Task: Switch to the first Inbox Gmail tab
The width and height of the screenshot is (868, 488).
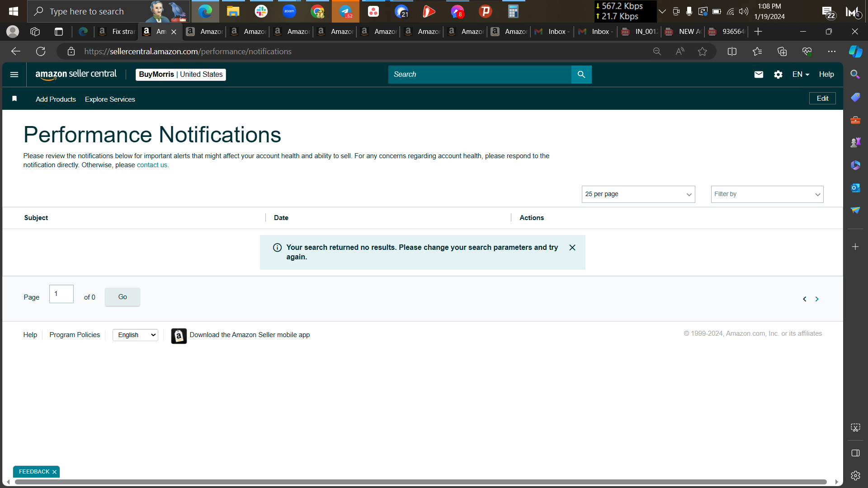Action: point(552,32)
